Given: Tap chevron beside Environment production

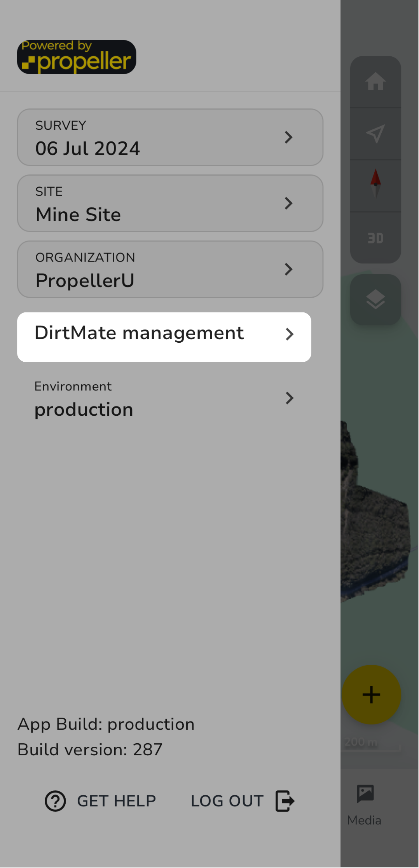Looking at the screenshot, I should pos(290,398).
